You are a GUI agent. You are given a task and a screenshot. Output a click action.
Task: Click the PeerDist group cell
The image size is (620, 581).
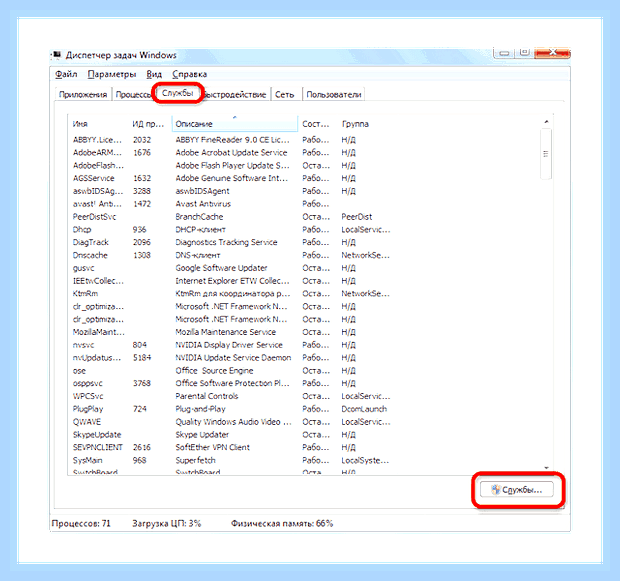click(x=357, y=217)
